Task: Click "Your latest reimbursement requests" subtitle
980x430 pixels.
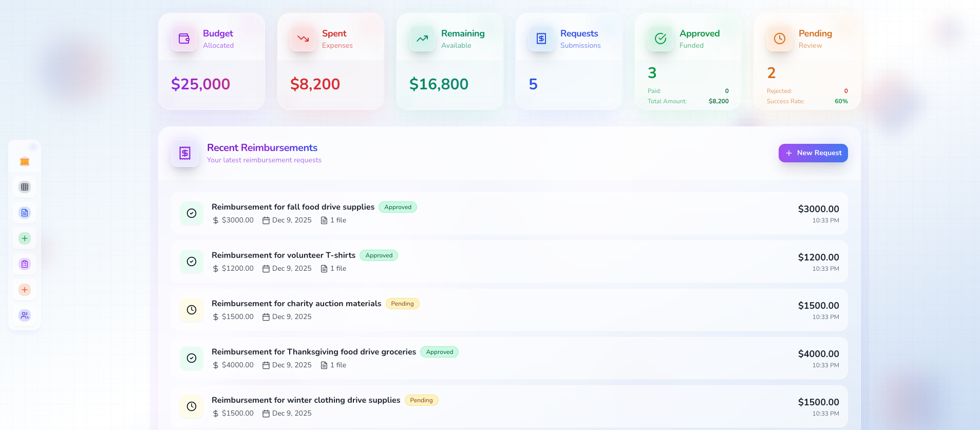Action: coord(264,160)
